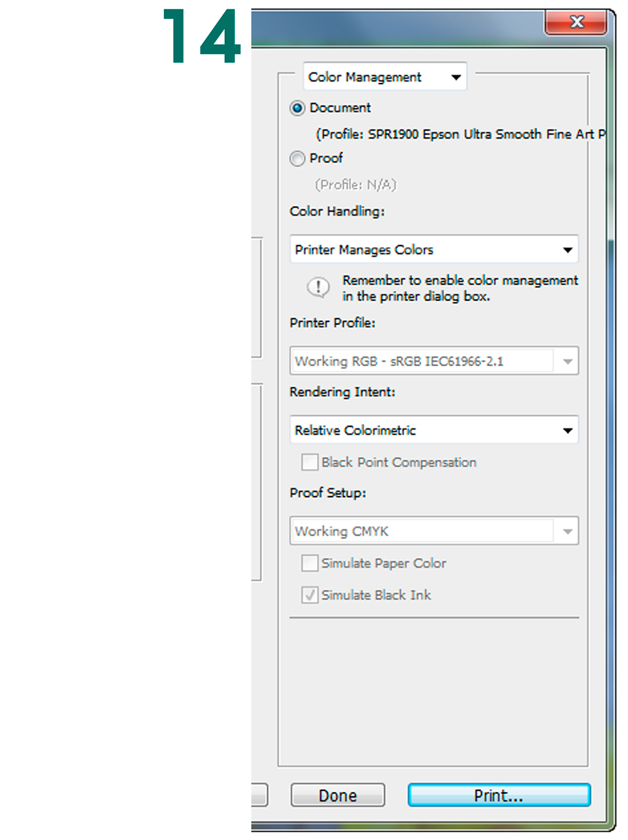The height and width of the screenshot is (840, 628).
Task: Click the partially visible button beside Done
Action: (259, 795)
